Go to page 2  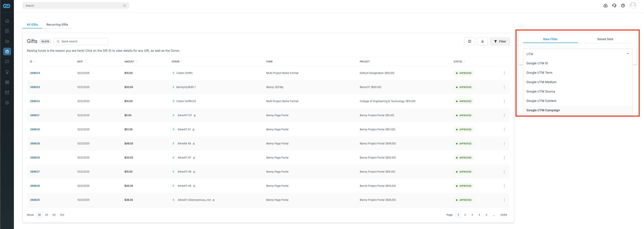click(x=465, y=215)
